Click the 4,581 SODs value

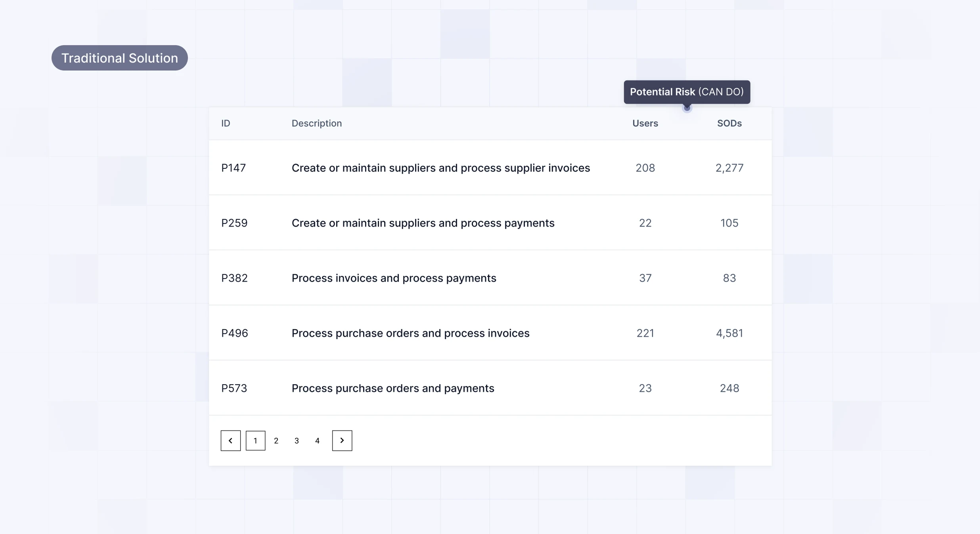pos(729,333)
